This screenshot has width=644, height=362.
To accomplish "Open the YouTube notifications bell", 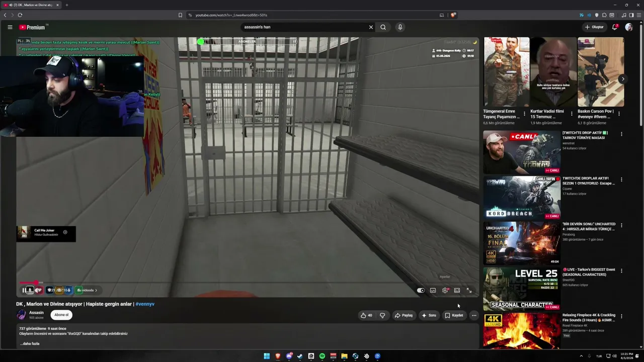I will pyautogui.click(x=614, y=27).
